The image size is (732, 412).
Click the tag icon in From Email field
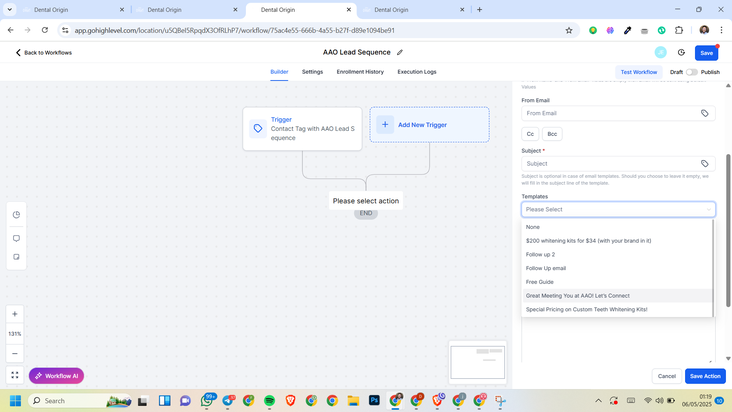pos(704,113)
